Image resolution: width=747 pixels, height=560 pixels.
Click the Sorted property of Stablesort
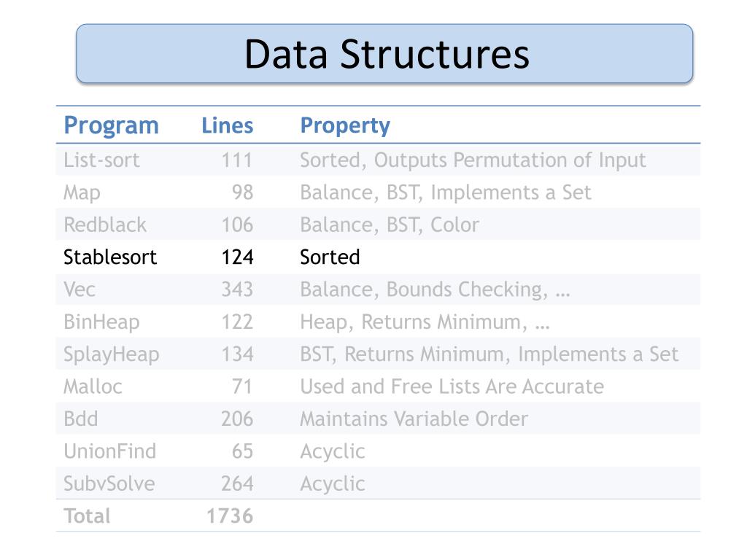point(330,257)
